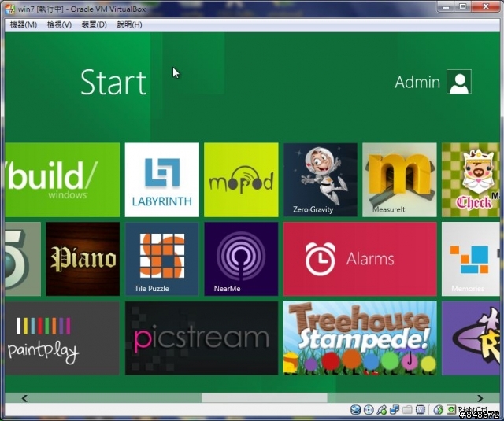Screen dimensions: 504x421
Task: Click the virtualization CPU status icon
Action: pyautogui.click(x=420, y=410)
